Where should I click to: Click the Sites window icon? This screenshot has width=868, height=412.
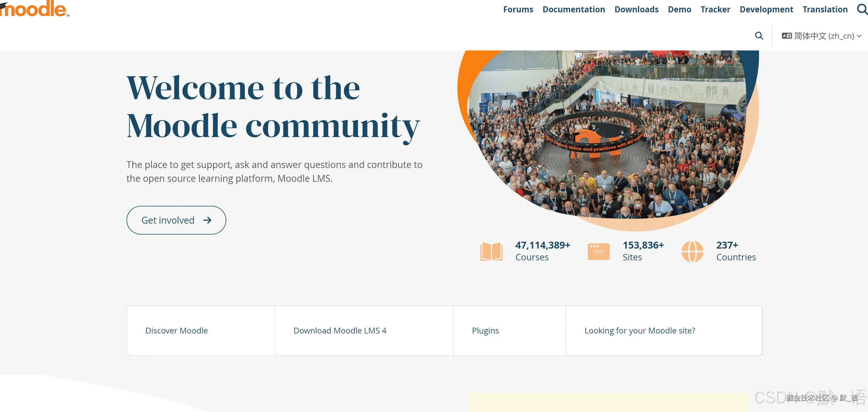(x=598, y=251)
